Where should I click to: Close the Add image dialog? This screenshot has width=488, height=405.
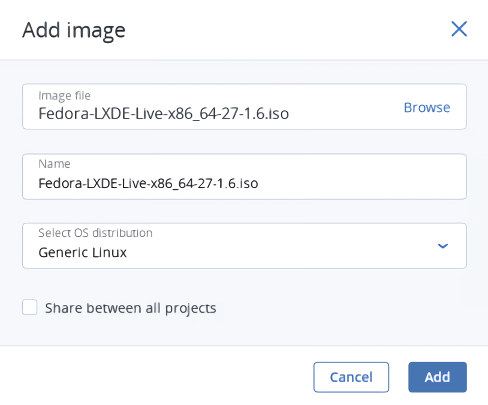(x=459, y=29)
